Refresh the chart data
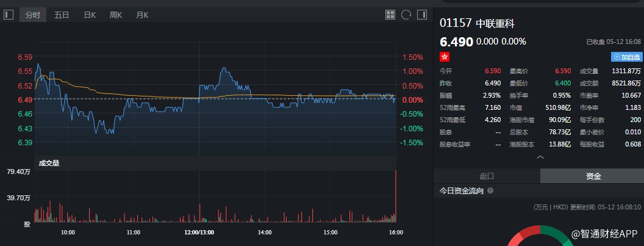 pos(406,15)
